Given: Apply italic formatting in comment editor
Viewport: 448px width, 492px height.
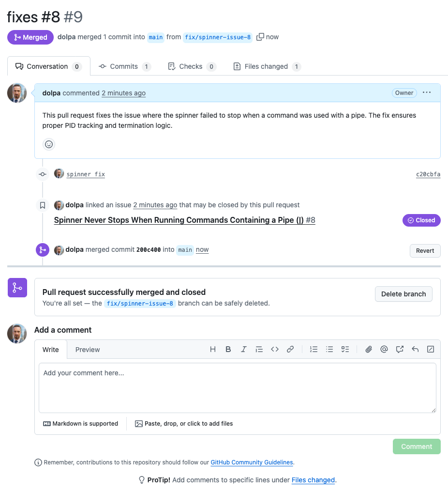Looking at the screenshot, I should coord(244,349).
